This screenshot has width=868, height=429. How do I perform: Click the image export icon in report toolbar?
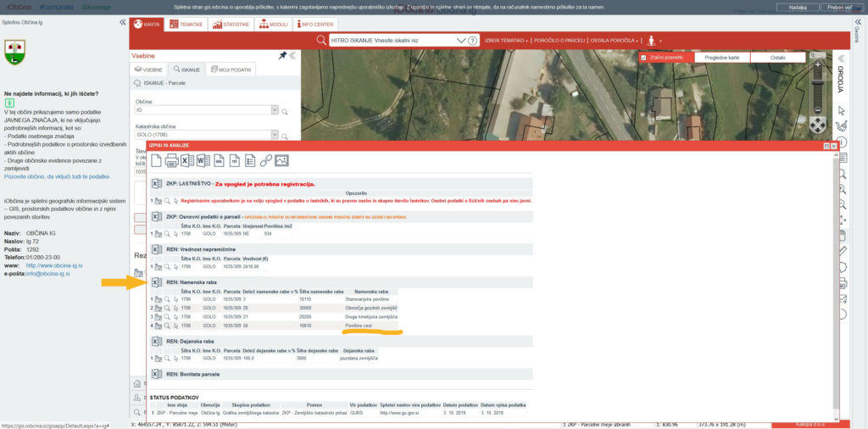pyautogui.click(x=281, y=160)
